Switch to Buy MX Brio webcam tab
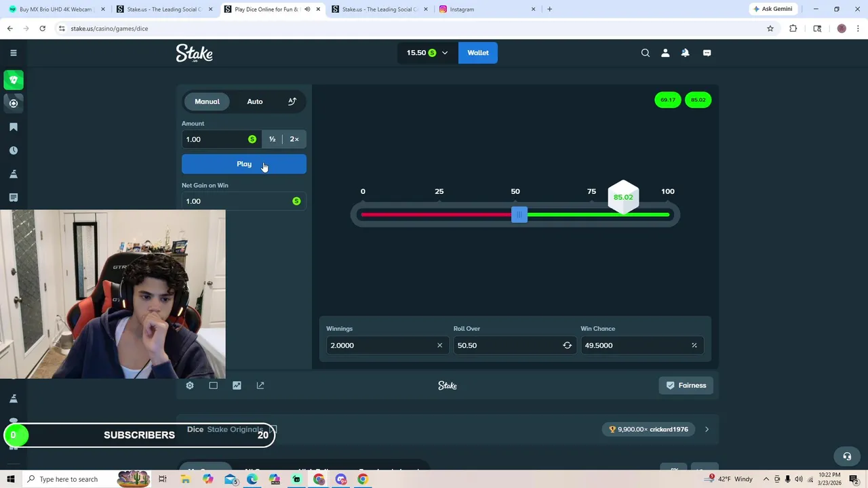868x488 pixels. tap(56, 9)
